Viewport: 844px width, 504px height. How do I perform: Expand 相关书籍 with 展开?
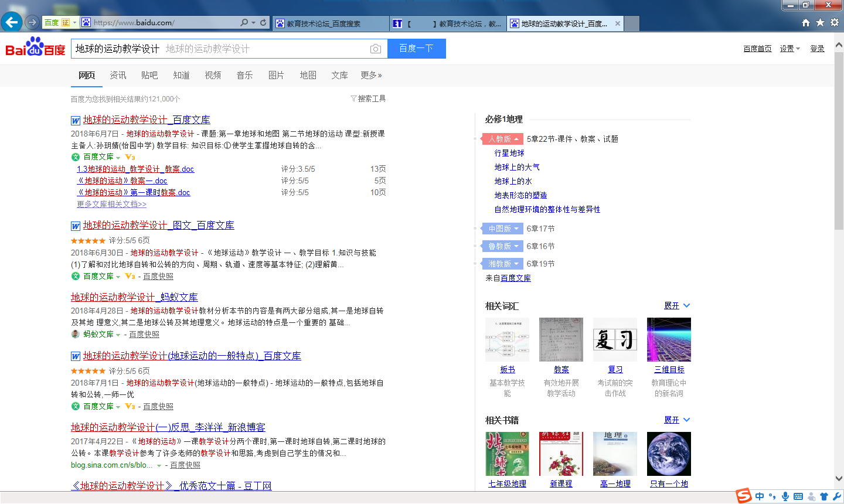pyautogui.click(x=677, y=420)
